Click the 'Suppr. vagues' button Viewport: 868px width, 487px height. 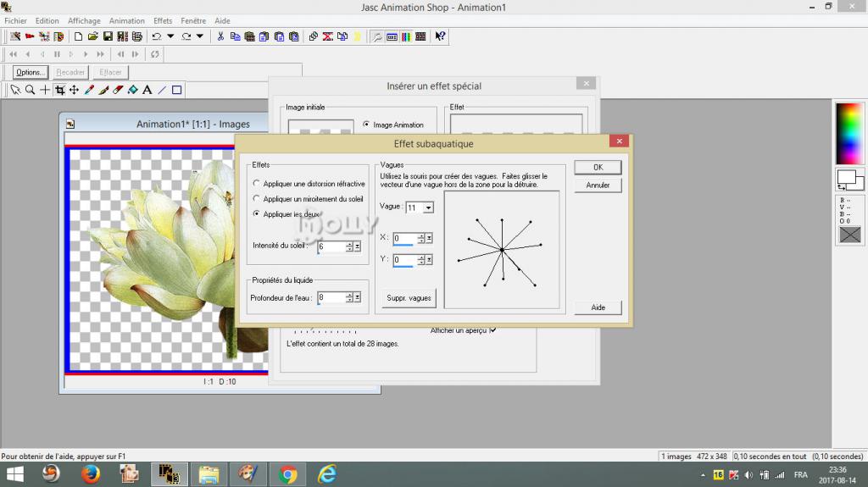[409, 298]
